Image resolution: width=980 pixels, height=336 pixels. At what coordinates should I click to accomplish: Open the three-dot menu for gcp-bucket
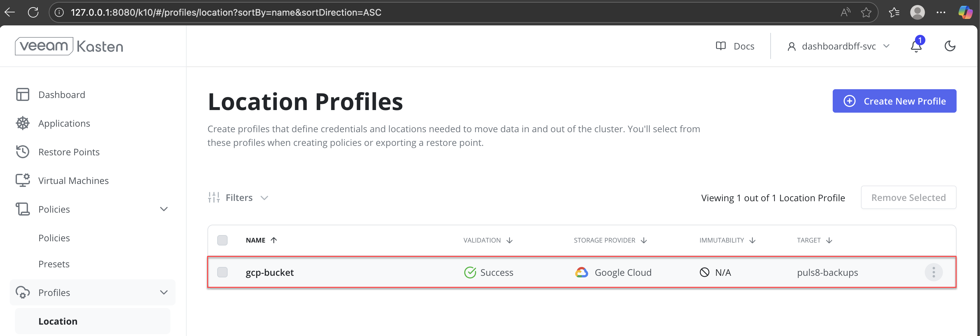[933, 272]
